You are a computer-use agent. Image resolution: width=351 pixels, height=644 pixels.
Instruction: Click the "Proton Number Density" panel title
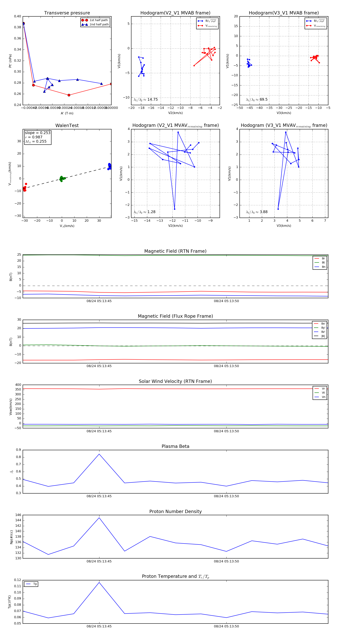(175, 511)
